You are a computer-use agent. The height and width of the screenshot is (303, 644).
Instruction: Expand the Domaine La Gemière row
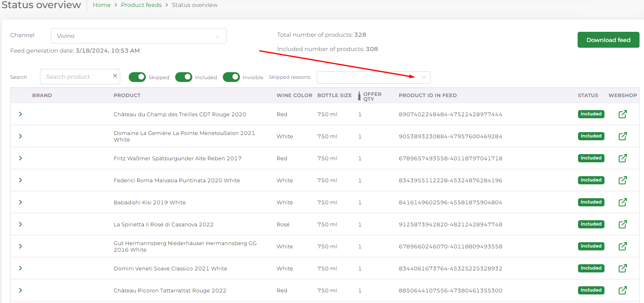(20, 136)
